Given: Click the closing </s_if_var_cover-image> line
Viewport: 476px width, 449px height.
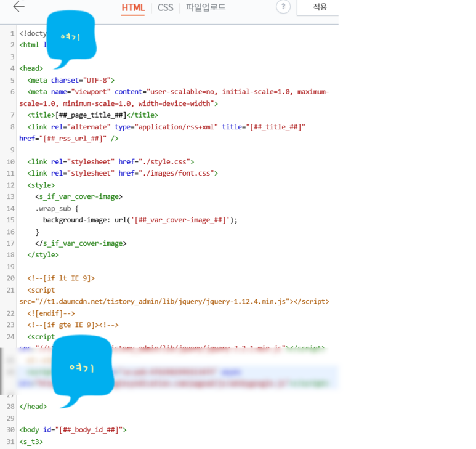Looking at the screenshot, I should tap(81, 243).
